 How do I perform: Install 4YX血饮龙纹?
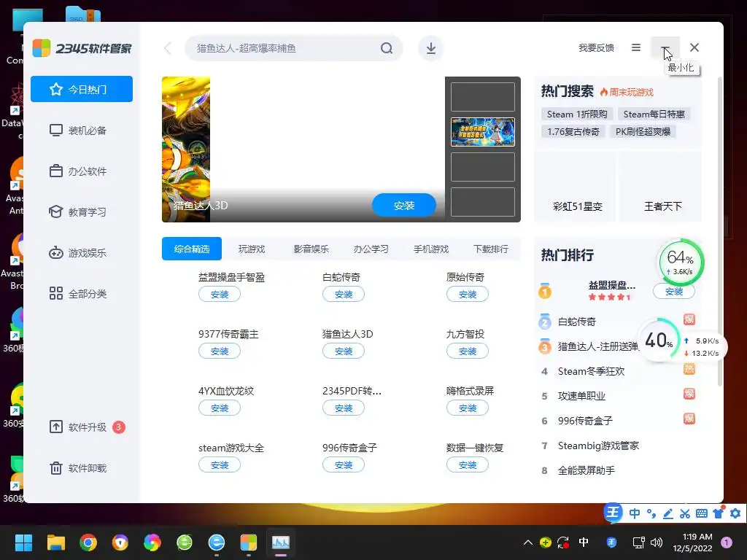click(220, 408)
